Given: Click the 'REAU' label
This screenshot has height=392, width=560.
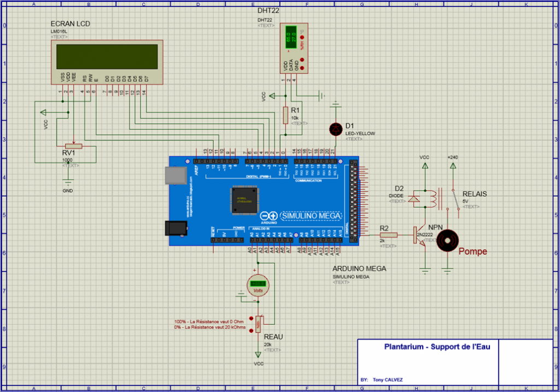Looking at the screenshot, I should (x=273, y=337).
